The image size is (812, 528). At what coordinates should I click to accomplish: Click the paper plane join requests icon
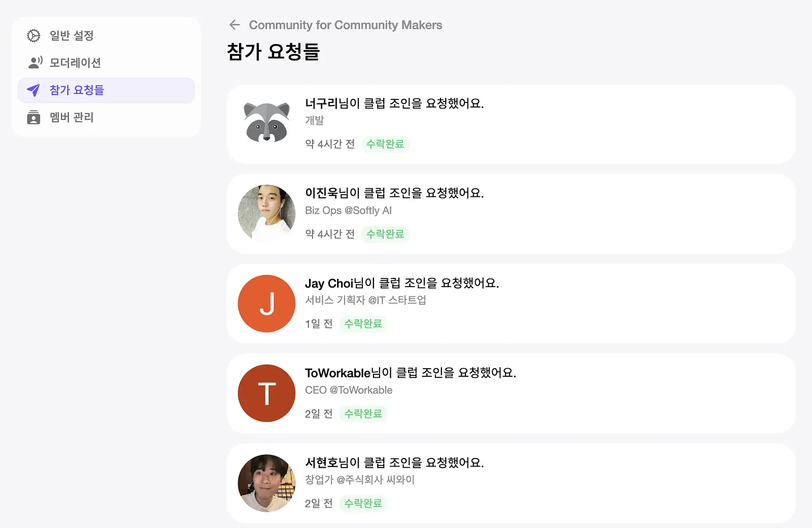(33, 90)
